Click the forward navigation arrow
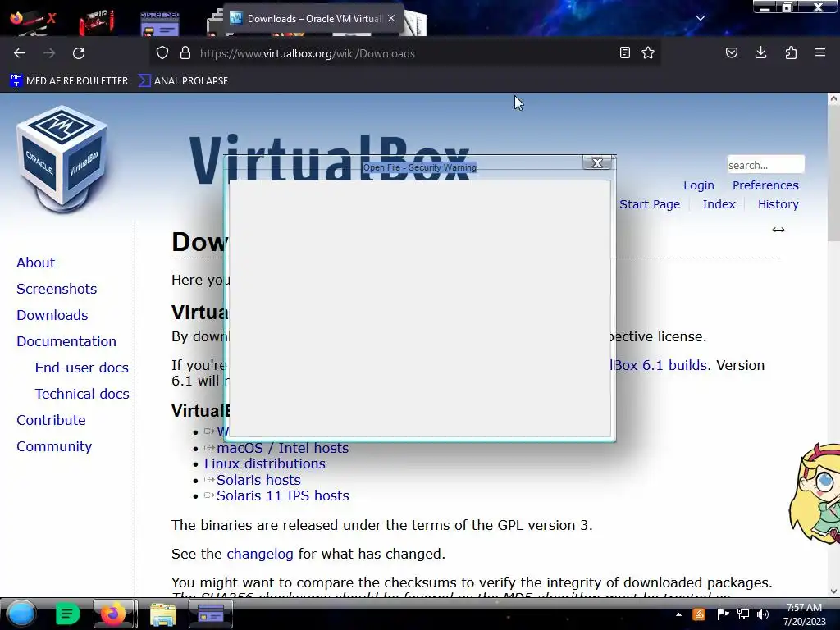The height and width of the screenshot is (630, 840). click(49, 53)
